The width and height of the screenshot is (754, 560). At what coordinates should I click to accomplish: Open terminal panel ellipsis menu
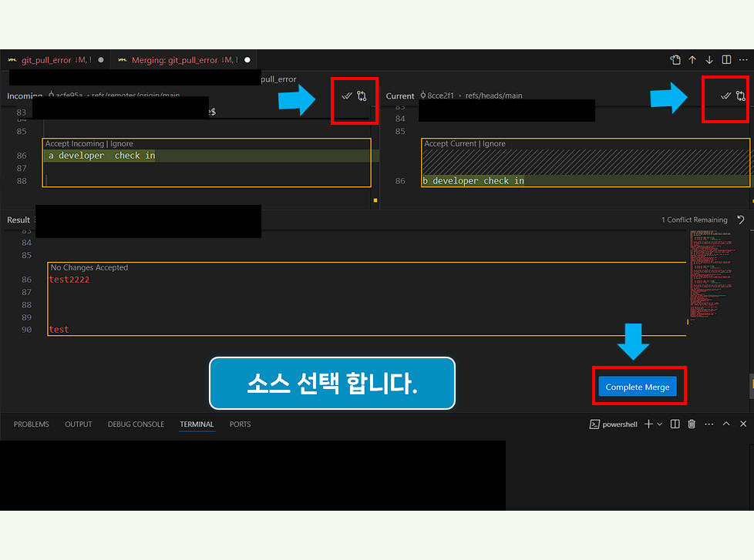tap(709, 424)
